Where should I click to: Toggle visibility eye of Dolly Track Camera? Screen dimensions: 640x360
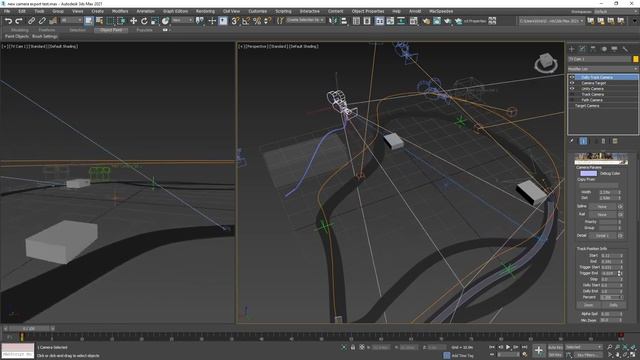pos(572,77)
